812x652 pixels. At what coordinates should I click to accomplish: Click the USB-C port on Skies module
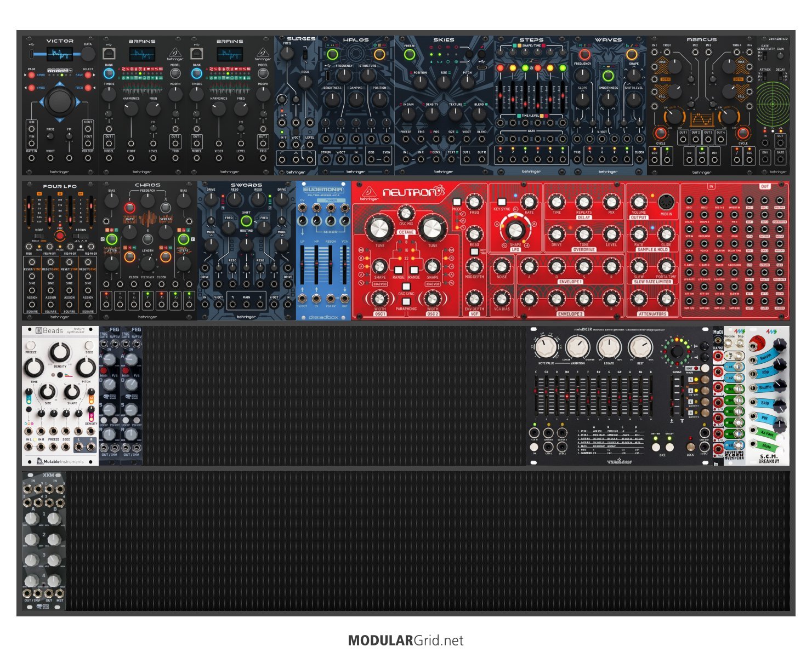click(481, 67)
